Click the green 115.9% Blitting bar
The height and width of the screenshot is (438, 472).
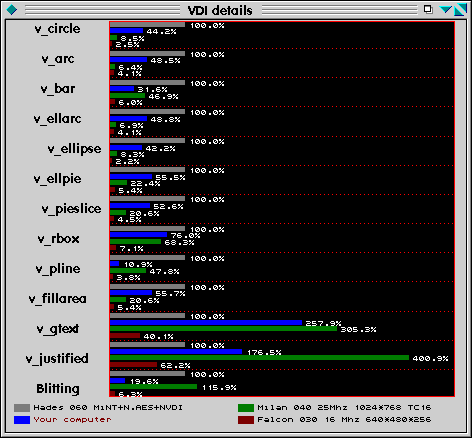point(153,387)
